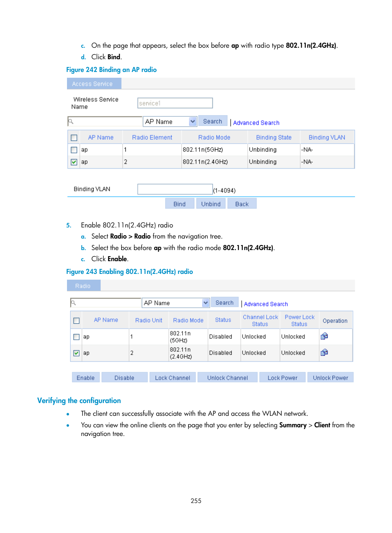Click the Unlock Power button
This screenshot has width=392, height=533.
pos(330,378)
